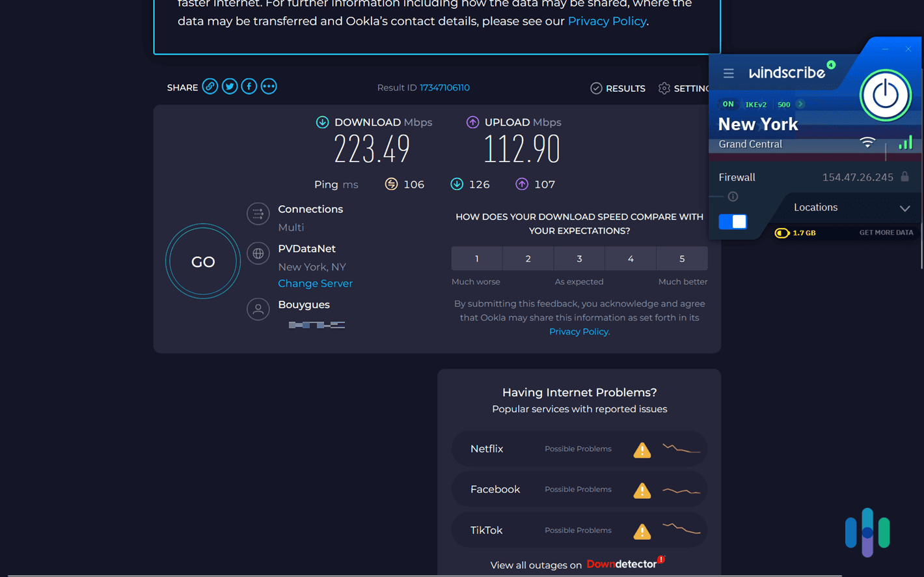Open the Windscribe hamburger menu
This screenshot has width=924, height=577.
(728, 72)
